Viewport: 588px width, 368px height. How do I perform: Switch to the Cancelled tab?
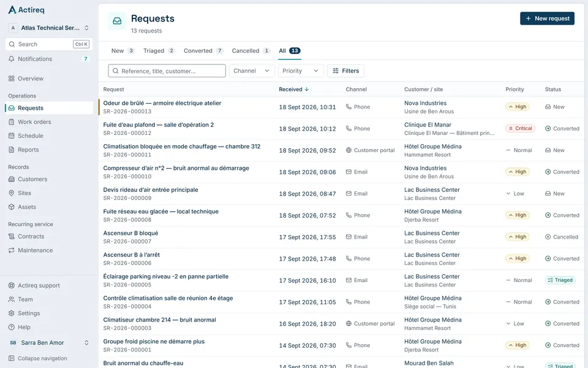(251, 51)
